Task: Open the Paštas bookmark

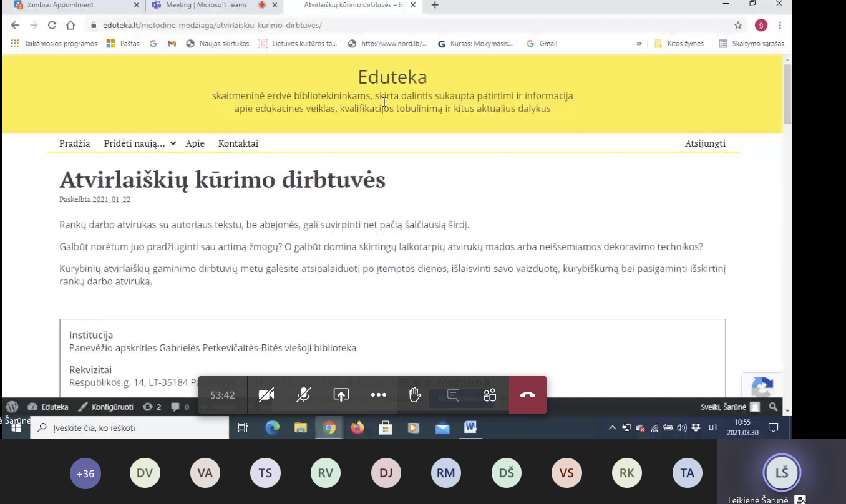Action: [124, 44]
